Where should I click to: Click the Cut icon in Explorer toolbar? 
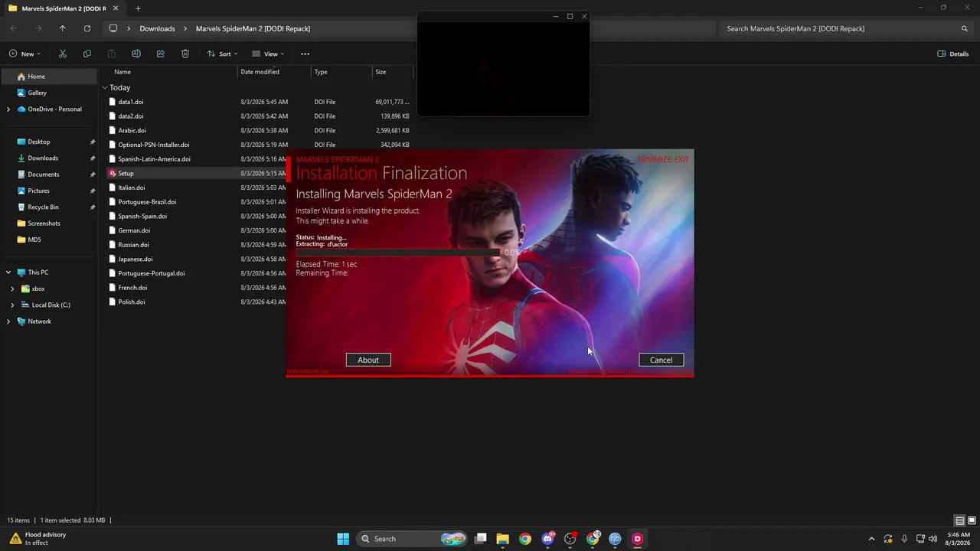pos(63,54)
